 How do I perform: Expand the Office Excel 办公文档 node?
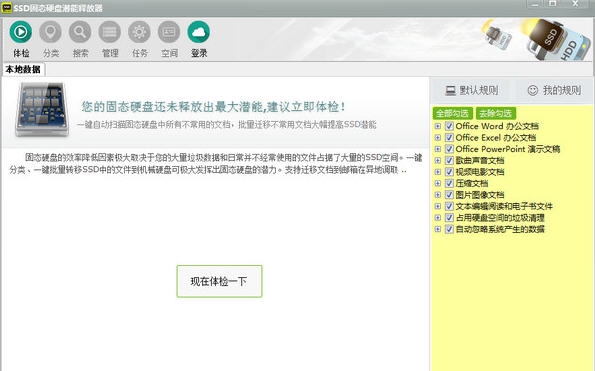[x=438, y=137]
